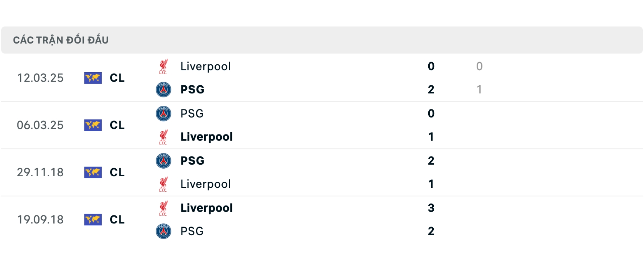
Task: Click PSG's full-time score in the 12.03.25 match
Action: 431,90
